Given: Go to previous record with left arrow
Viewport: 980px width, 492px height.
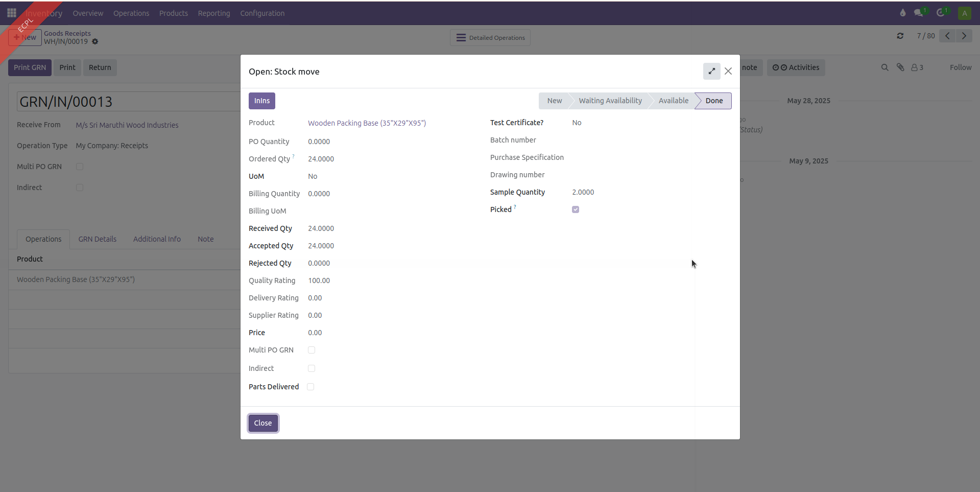Looking at the screenshot, I should pos(947,36).
